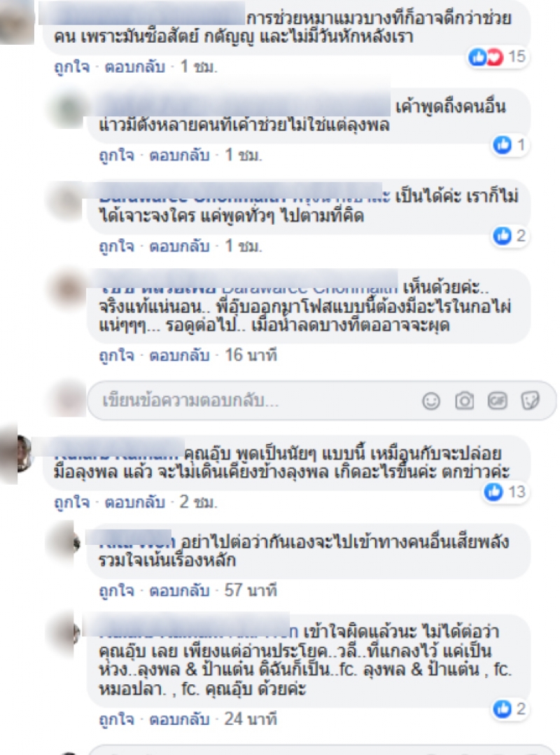560x755 pixels.
Task: Open the GIF picker icon
Action: point(497,401)
